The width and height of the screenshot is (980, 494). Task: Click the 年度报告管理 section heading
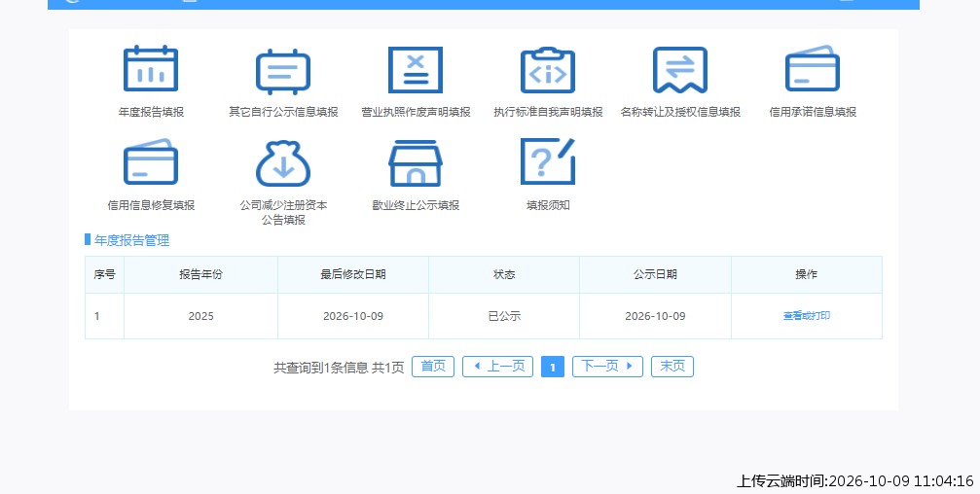132,240
